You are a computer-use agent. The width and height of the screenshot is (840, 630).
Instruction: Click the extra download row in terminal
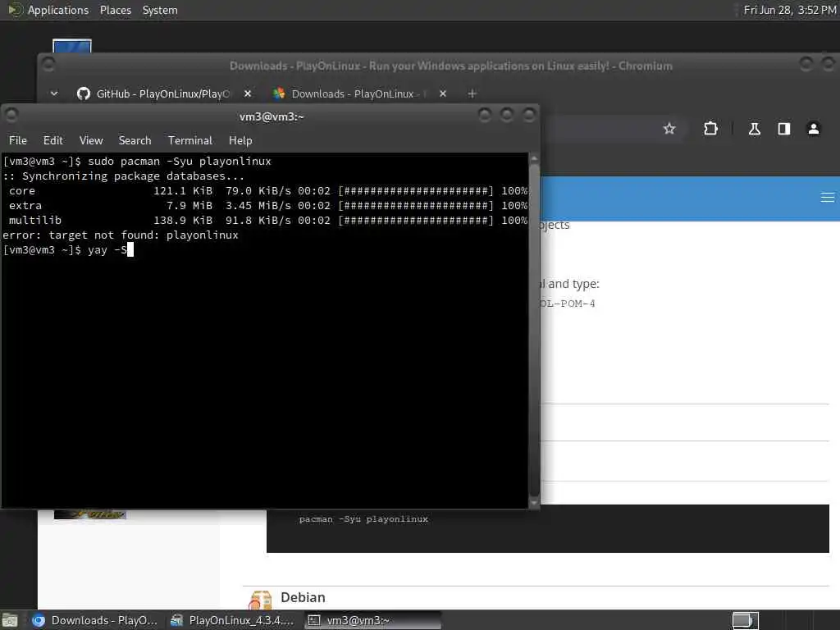(x=265, y=205)
